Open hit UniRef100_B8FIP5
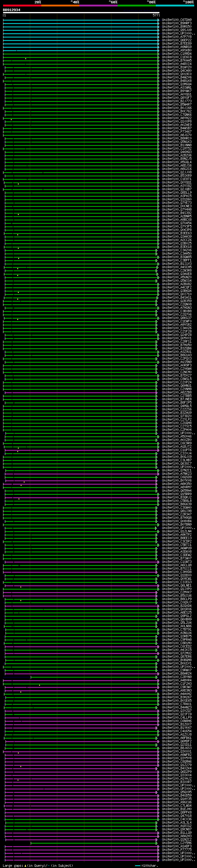Screen dimensions: 197x868 pyautogui.click(x=177, y=403)
